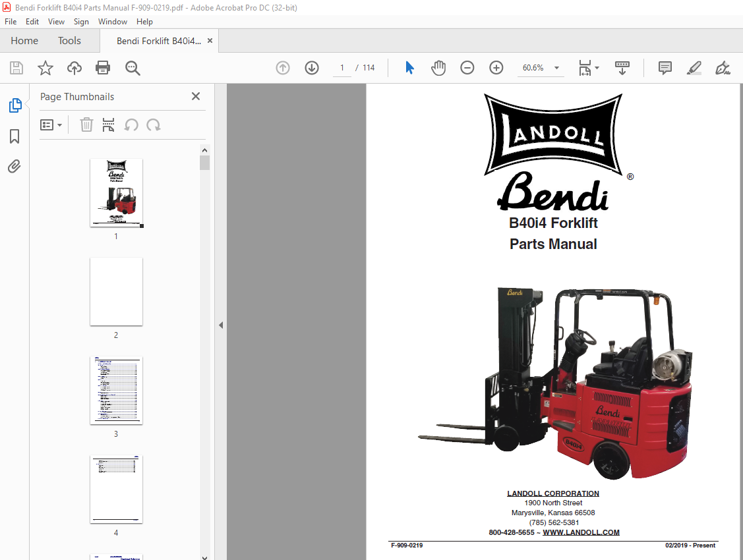Viewport: 743px width, 560px height.
Task: Delete selected page trash icon
Action: click(x=86, y=125)
